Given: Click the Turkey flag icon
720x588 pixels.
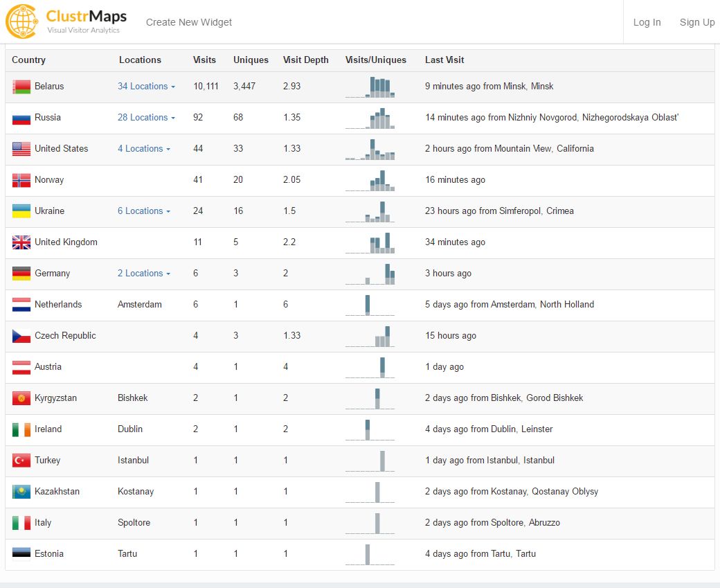Looking at the screenshot, I should click(21, 461).
